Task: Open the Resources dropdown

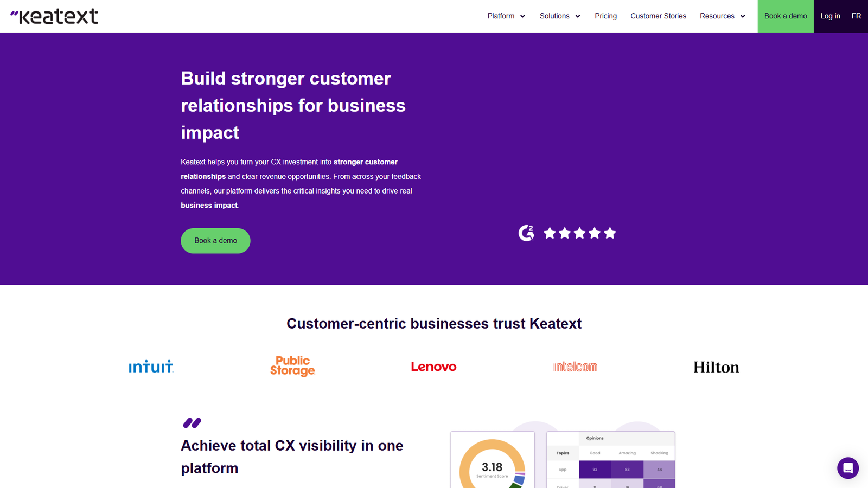Action: (722, 16)
